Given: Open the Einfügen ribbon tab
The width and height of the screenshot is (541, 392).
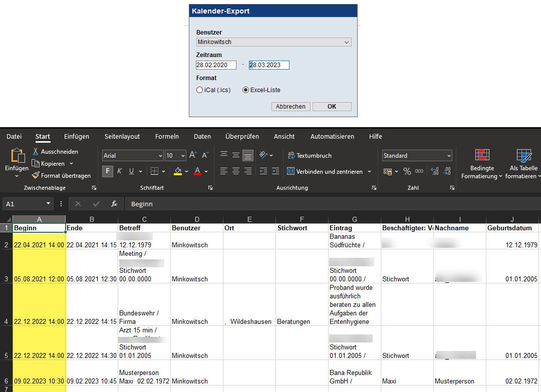Looking at the screenshot, I should [x=77, y=137].
